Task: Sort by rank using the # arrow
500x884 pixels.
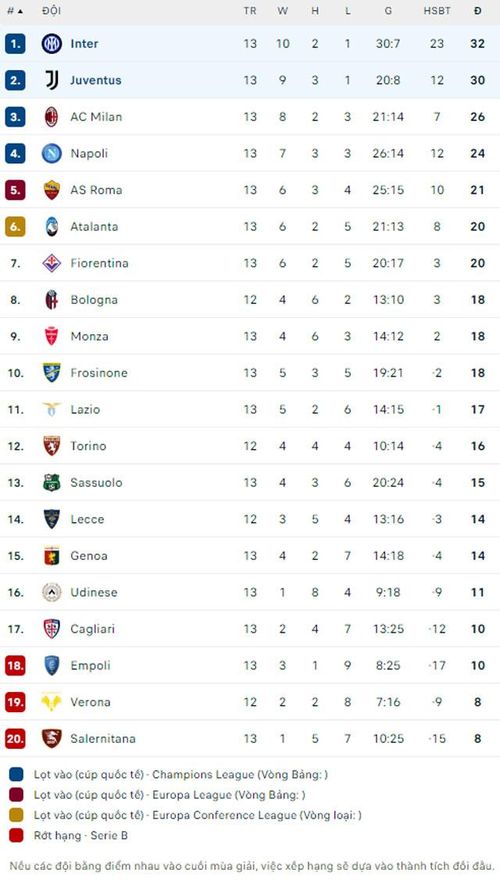Action: 15,11
